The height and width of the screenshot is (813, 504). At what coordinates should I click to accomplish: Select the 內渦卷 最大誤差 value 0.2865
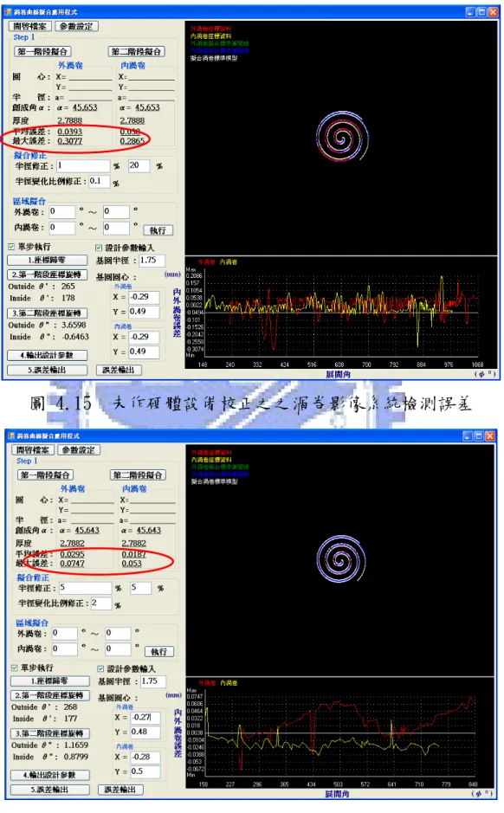(x=132, y=141)
